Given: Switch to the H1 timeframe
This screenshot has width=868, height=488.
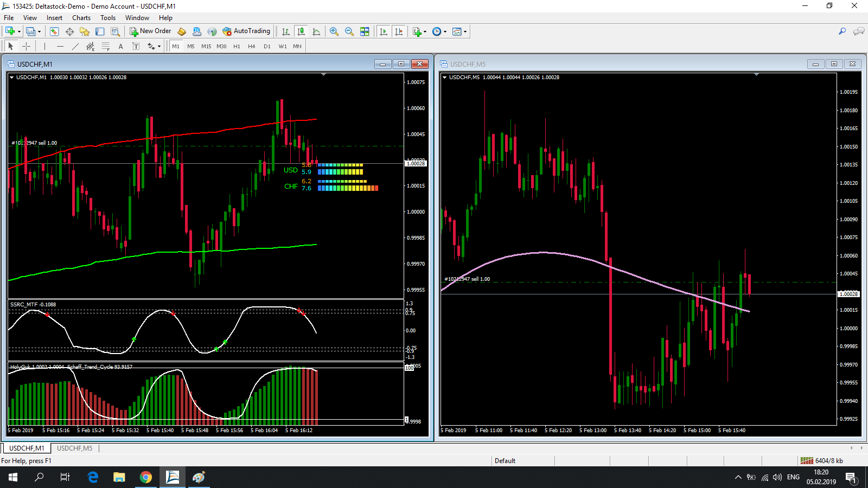Looking at the screenshot, I should pyautogui.click(x=237, y=46).
